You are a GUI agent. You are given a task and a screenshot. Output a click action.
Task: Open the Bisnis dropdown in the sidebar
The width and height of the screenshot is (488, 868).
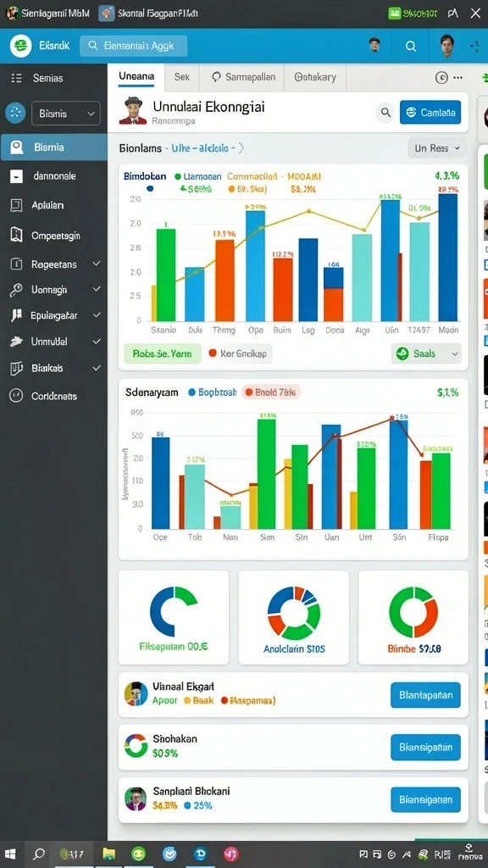66,114
